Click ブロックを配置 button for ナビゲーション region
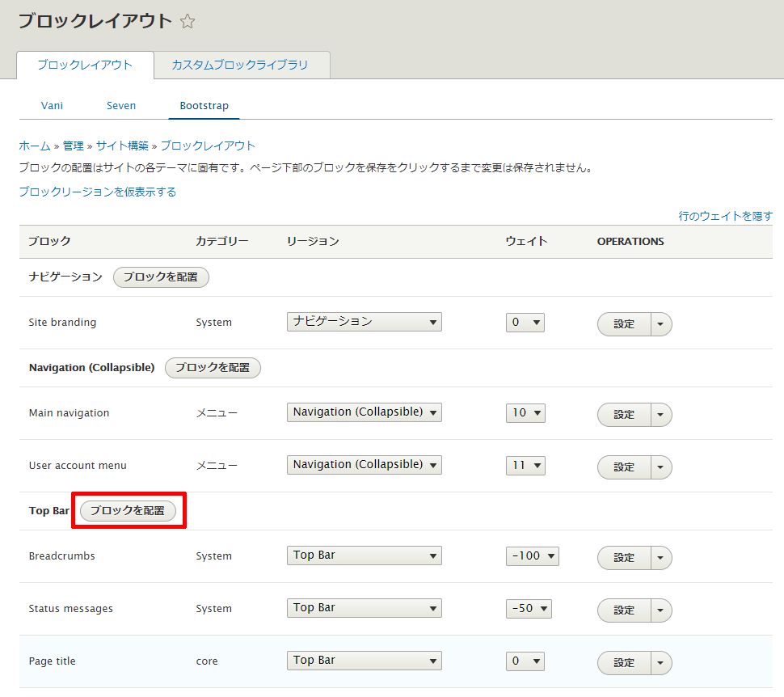 (x=161, y=277)
